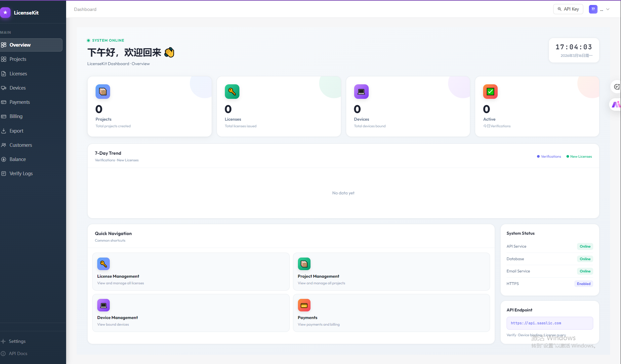Click the License Management key icon

coord(103,263)
